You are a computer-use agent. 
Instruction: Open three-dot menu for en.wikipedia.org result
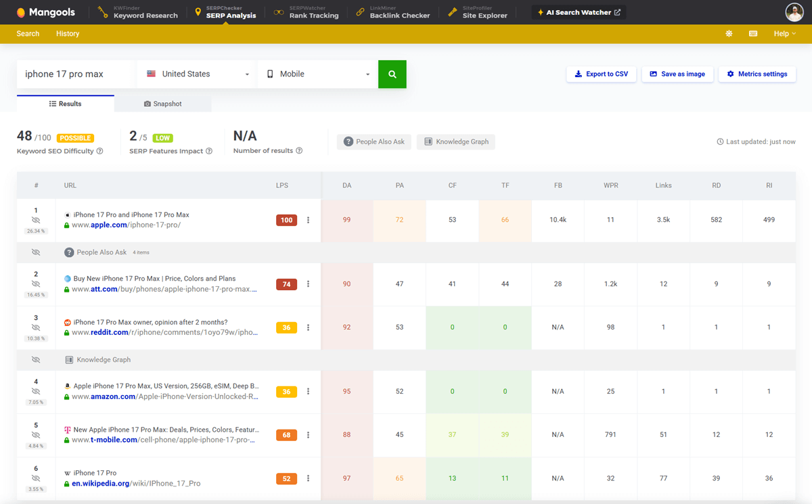point(308,478)
